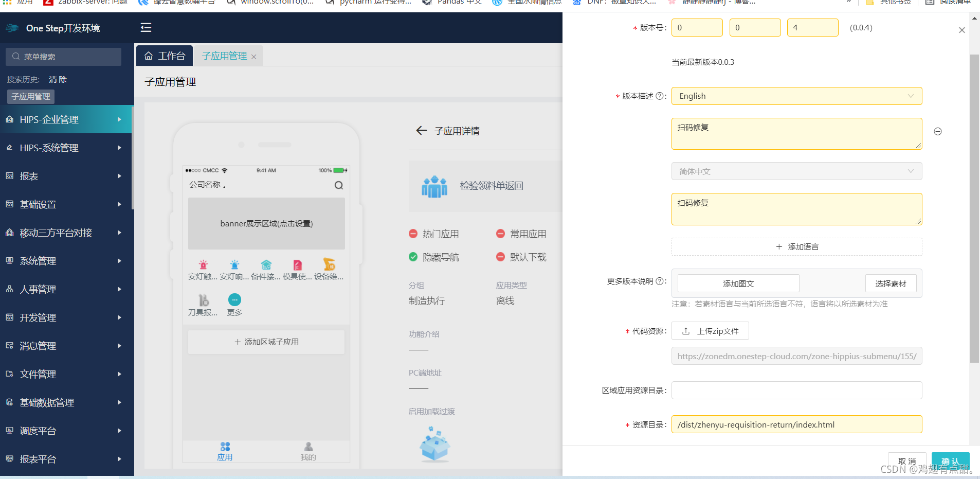Focus the 菜单搜索 search field
The width and height of the screenshot is (980, 479).
(x=64, y=57)
